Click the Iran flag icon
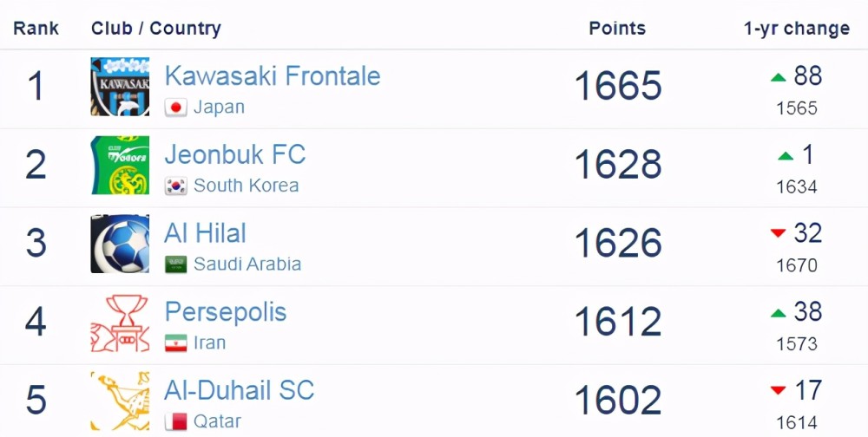The image size is (868, 437). 175,343
